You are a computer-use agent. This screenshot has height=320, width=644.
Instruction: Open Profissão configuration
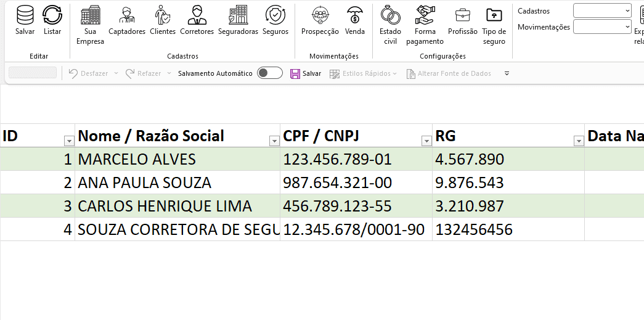point(462,20)
